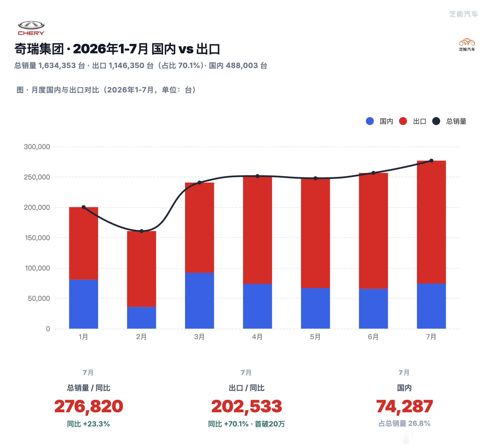
Task: Click the 5月 x-axis label
Action: tap(315, 337)
